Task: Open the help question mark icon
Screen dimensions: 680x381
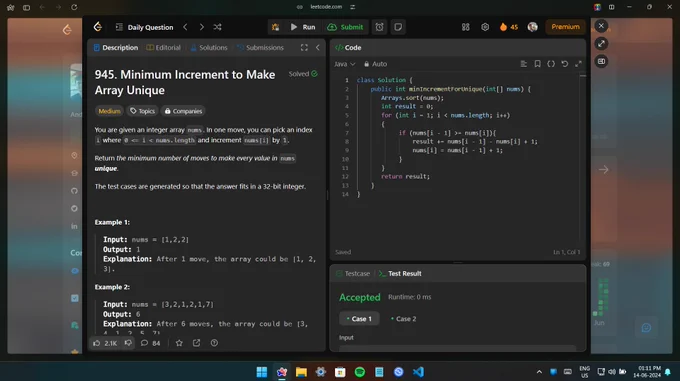Action: point(214,343)
